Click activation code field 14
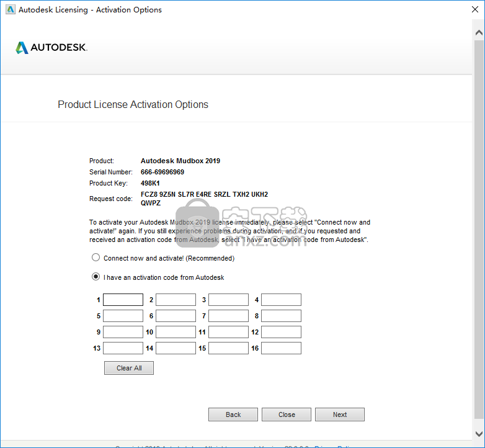 tap(176, 348)
